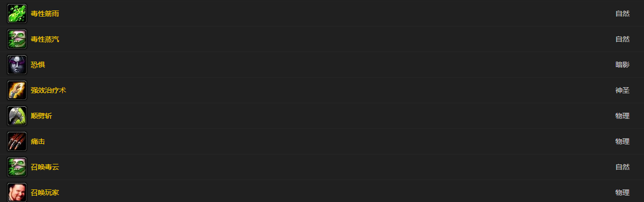Click the green face icon beside 召唤毒云
Image resolution: width=644 pixels, height=202 pixels.
tap(17, 167)
